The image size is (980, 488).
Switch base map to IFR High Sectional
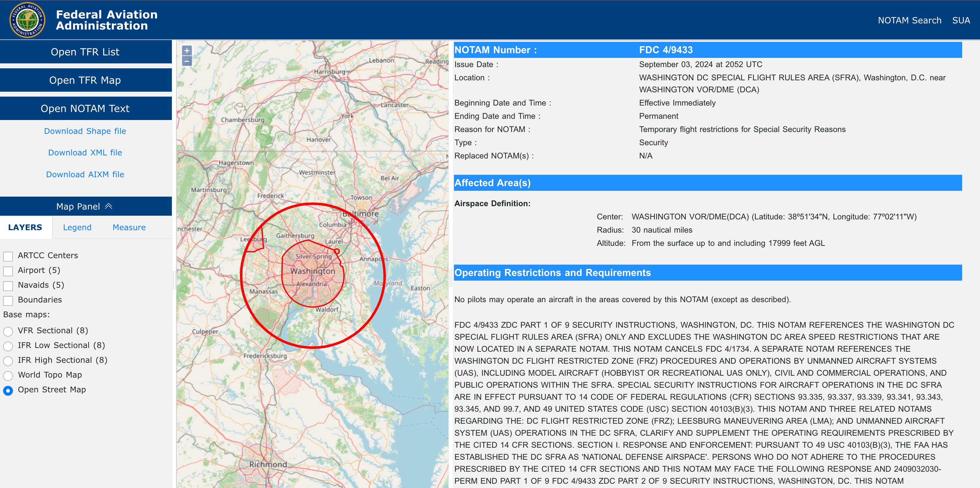[8, 361]
